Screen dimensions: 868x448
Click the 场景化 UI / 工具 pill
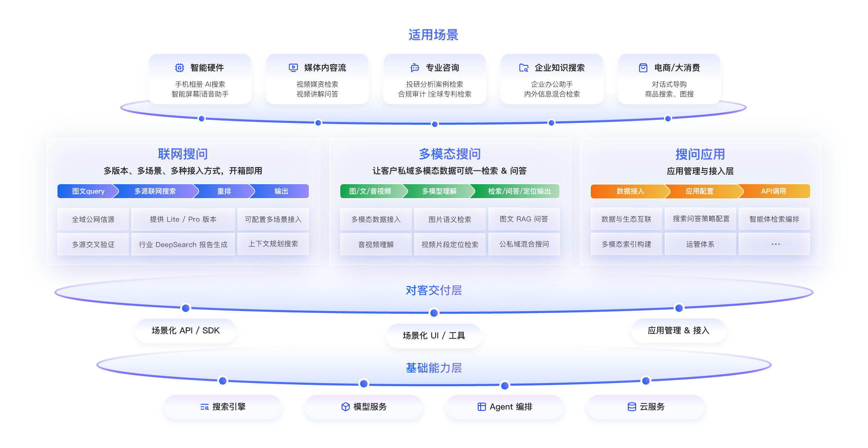click(434, 335)
